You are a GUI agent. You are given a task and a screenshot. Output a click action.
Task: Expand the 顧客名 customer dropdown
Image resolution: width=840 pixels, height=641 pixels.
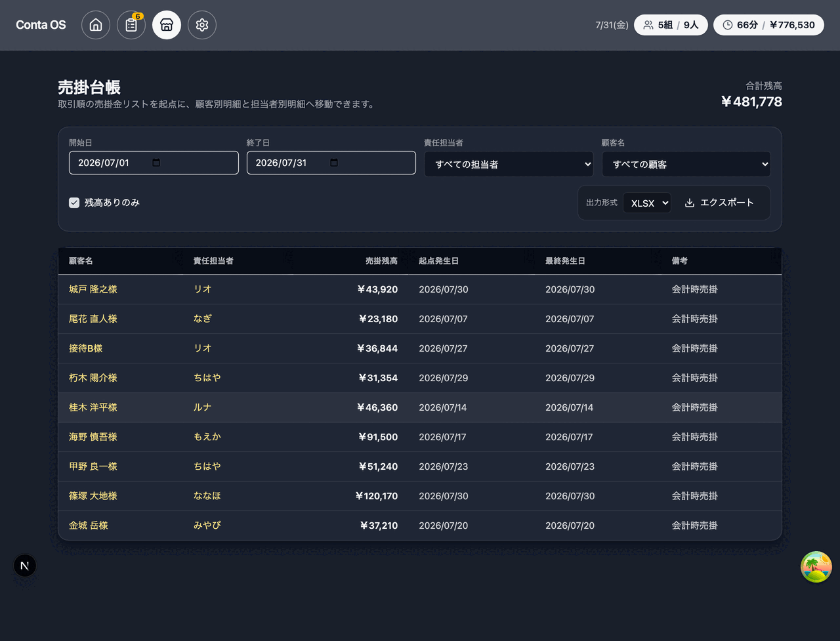coord(686,164)
